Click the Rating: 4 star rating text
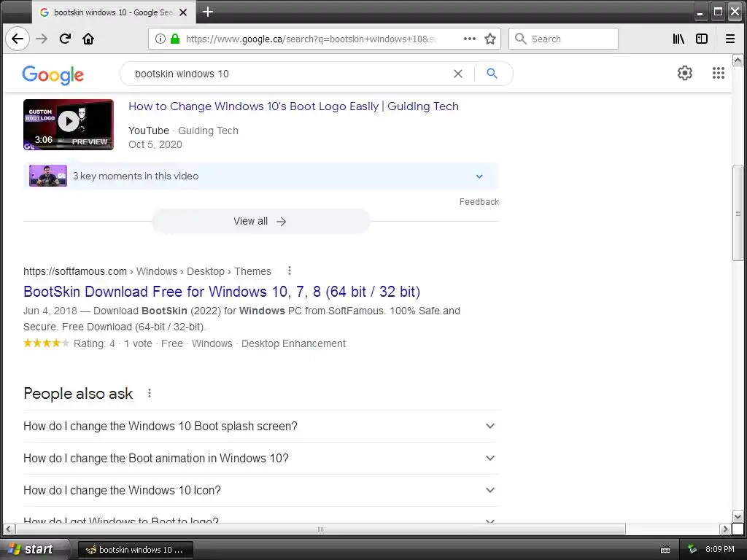 94,344
